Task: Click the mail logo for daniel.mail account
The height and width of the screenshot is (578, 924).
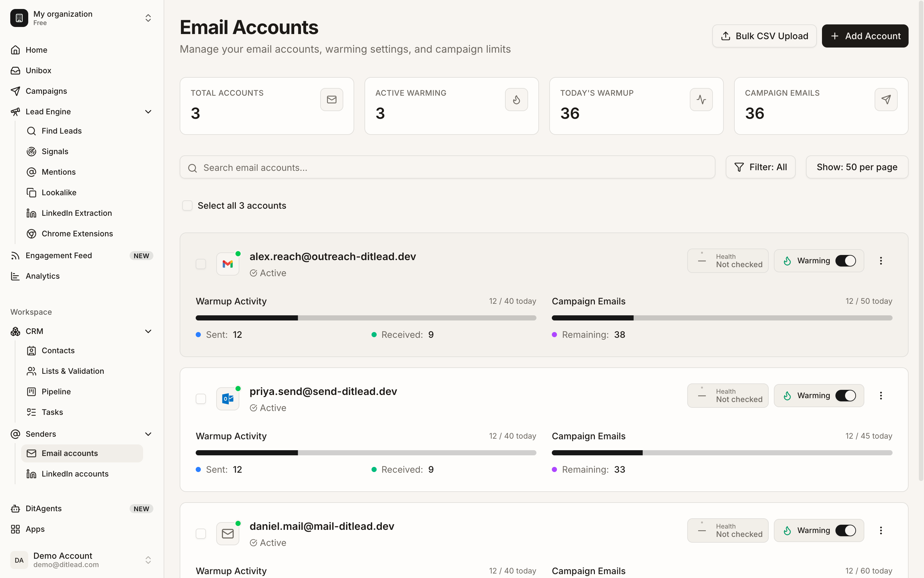Action: tap(227, 534)
